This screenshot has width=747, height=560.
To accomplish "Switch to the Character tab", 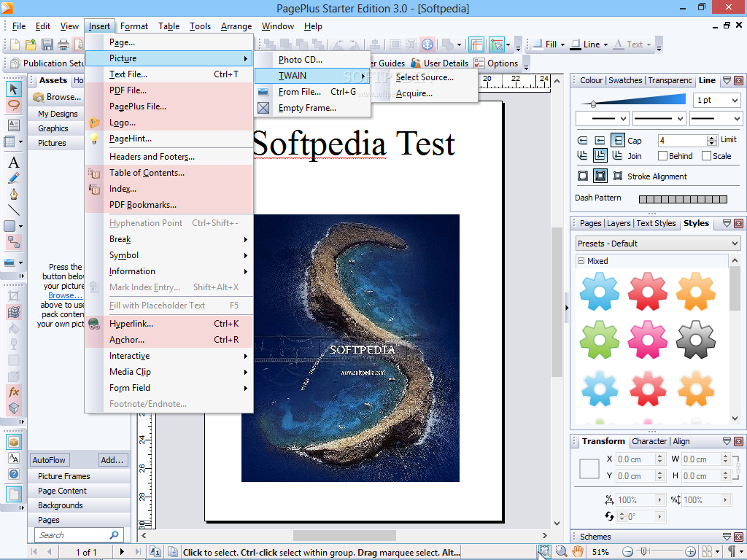I will tap(649, 441).
